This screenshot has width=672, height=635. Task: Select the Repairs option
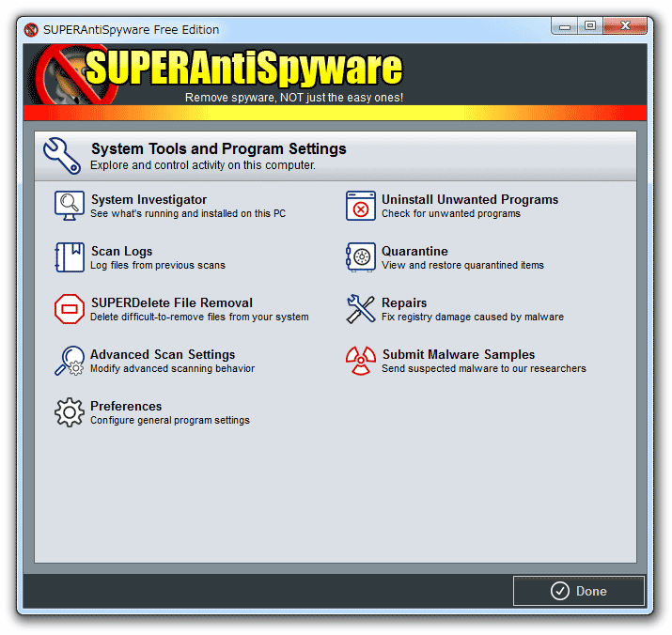coord(404,302)
